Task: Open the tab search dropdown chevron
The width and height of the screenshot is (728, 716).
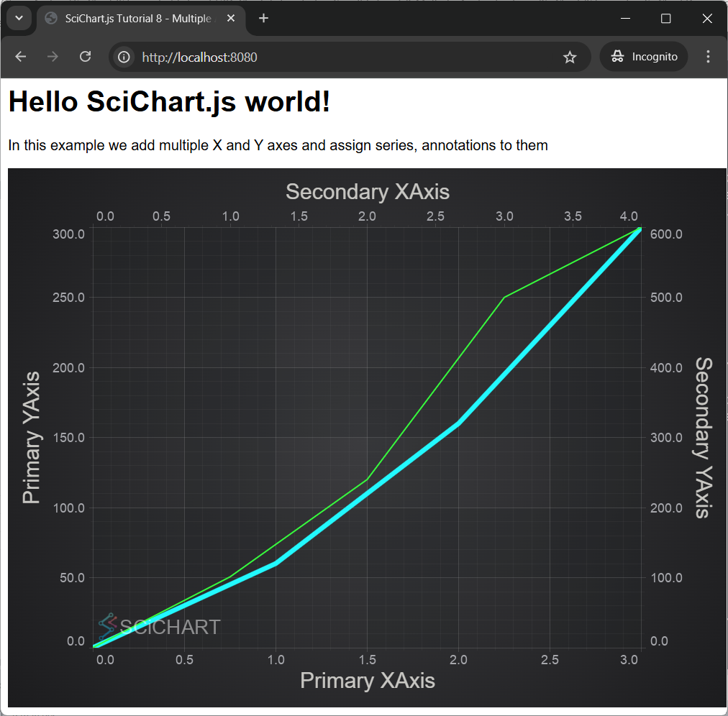Action: (x=19, y=18)
